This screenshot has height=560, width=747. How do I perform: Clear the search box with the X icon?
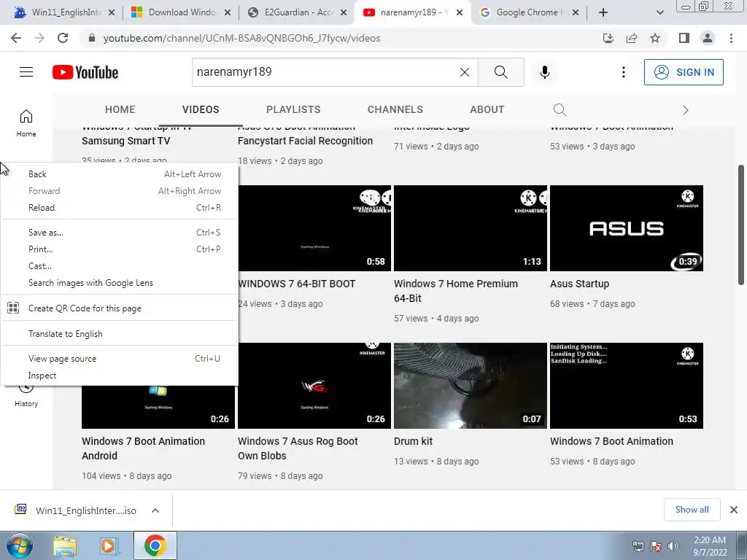click(x=465, y=72)
